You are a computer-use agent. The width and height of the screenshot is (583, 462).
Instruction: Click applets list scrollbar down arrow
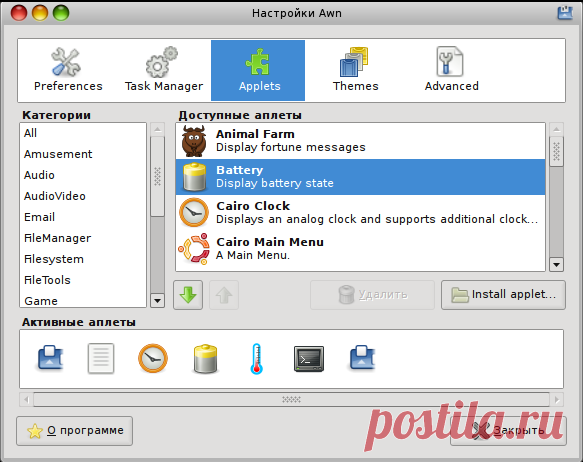(556, 265)
